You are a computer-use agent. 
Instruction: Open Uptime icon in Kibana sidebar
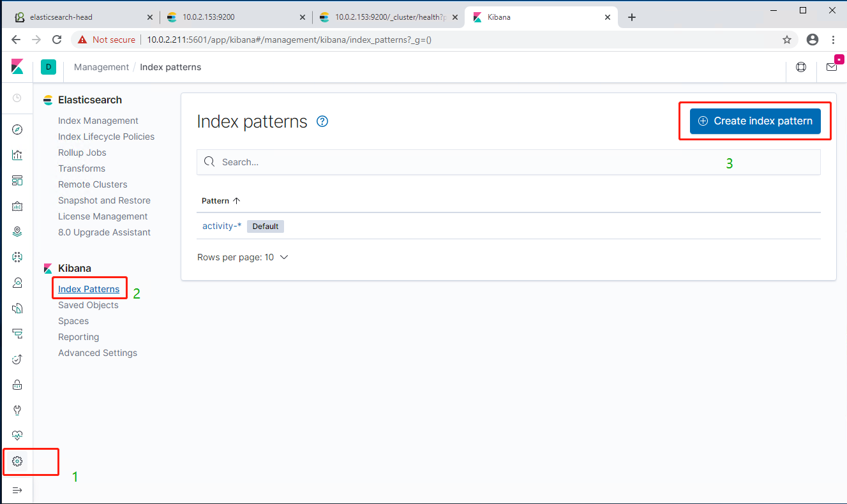(17, 359)
